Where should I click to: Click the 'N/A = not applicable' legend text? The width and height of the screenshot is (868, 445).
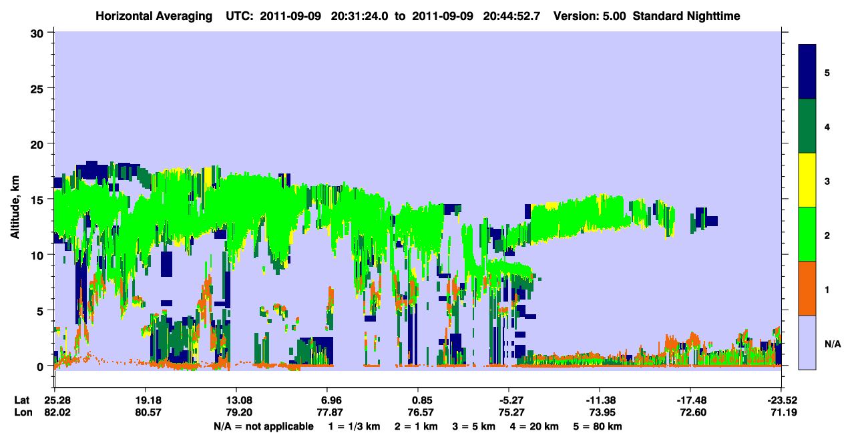pos(264,426)
